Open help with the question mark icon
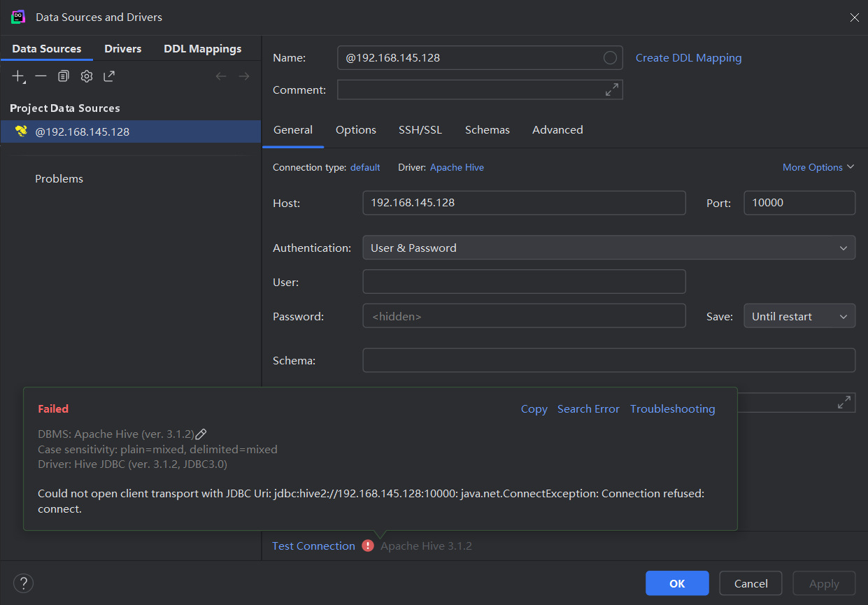Image resolution: width=868 pixels, height=605 pixels. (23, 583)
